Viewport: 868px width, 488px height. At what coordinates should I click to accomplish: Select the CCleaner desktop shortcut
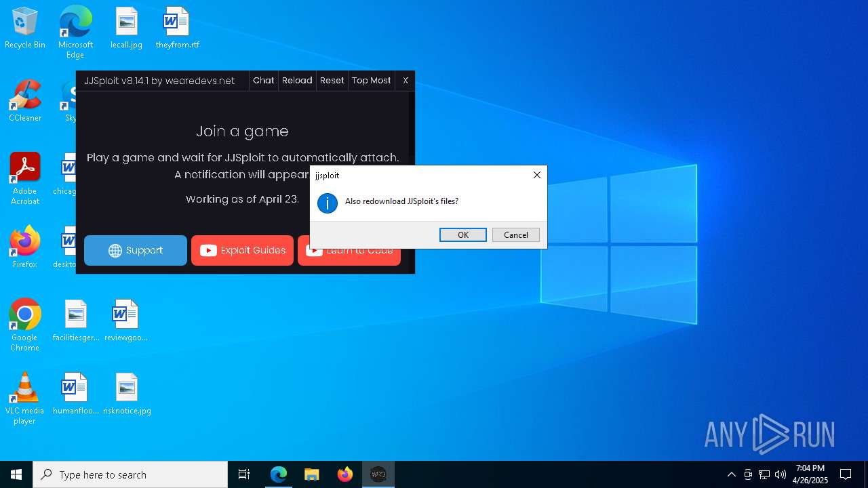[x=25, y=101]
